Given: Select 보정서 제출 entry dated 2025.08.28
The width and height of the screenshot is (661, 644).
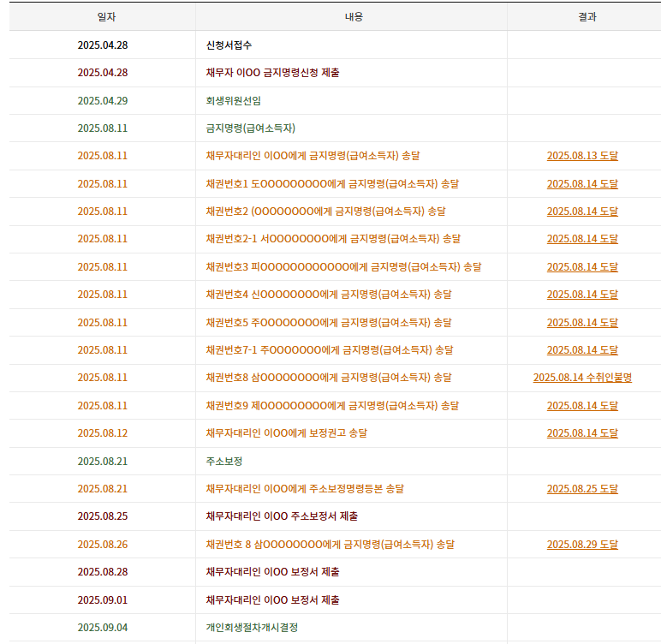Looking at the screenshot, I should point(273,572).
